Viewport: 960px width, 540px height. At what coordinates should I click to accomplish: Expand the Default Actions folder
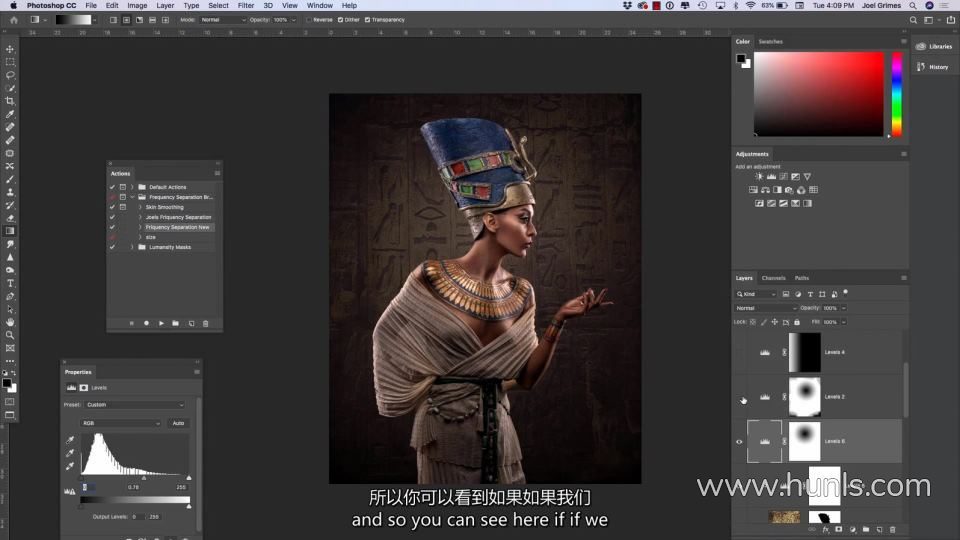pyautogui.click(x=132, y=187)
